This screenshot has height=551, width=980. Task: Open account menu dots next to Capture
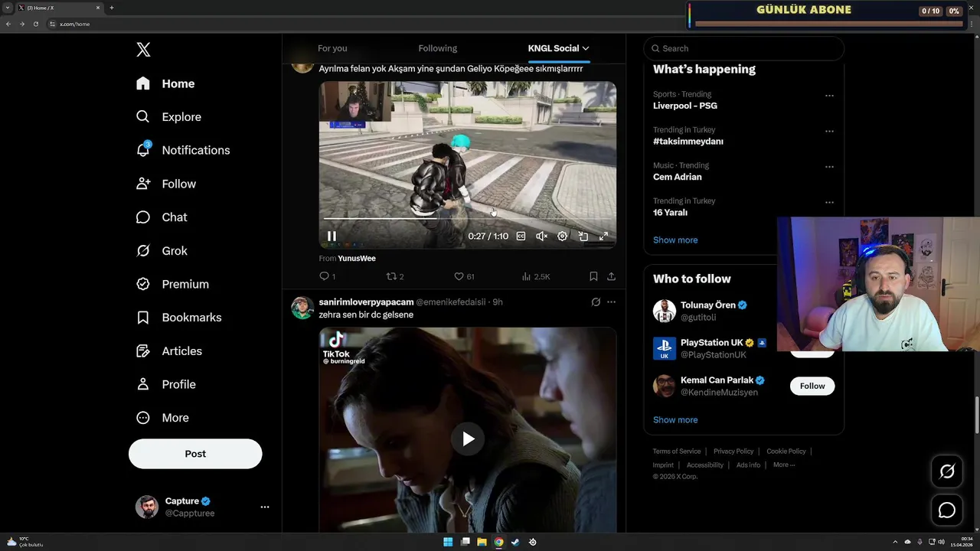point(265,507)
